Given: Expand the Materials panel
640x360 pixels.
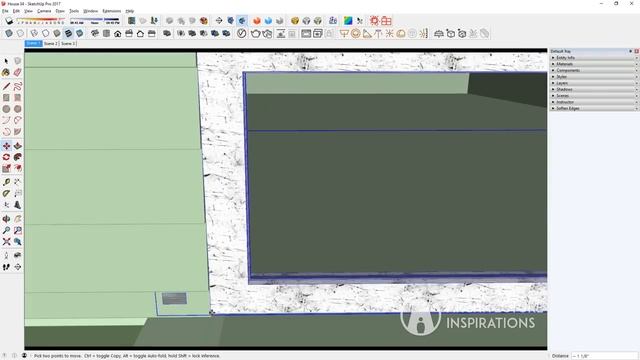Looking at the screenshot, I should [x=594, y=64].
